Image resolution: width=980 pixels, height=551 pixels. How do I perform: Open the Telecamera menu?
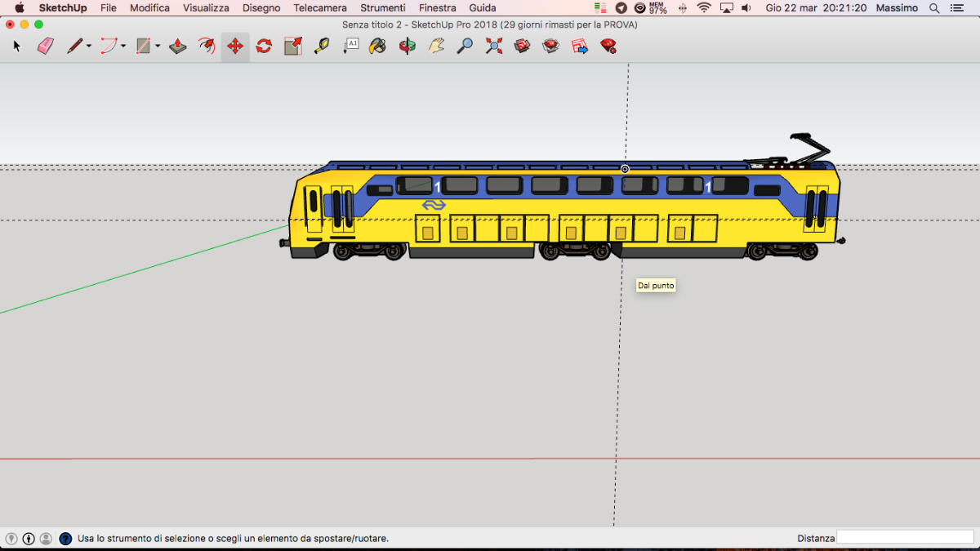[x=320, y=8]
